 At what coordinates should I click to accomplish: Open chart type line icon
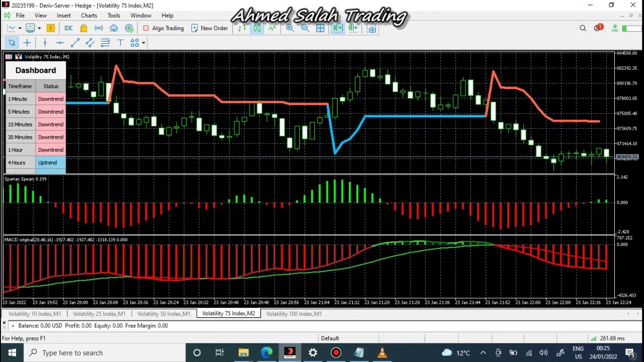pos(11,28)
